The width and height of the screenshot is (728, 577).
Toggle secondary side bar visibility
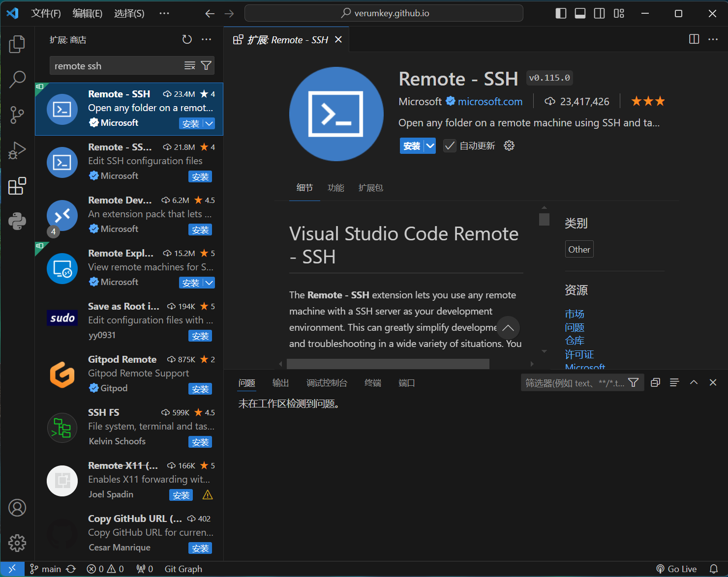[600, 13]
